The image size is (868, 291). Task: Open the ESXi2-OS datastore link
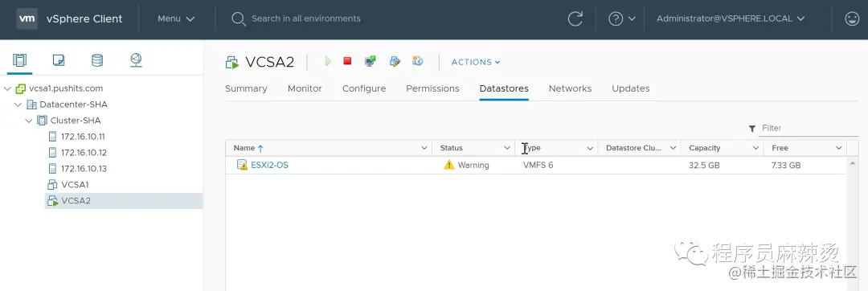click(269, 165)
